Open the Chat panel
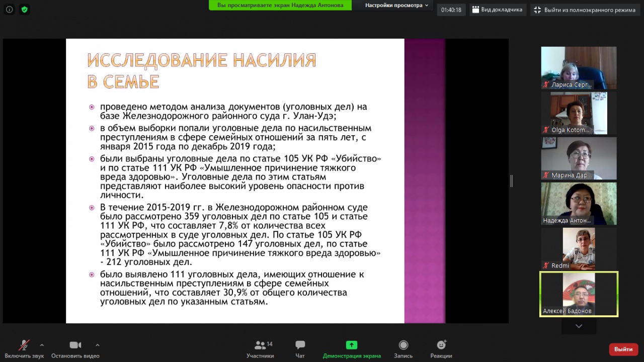644x362 pixels. 300,349
